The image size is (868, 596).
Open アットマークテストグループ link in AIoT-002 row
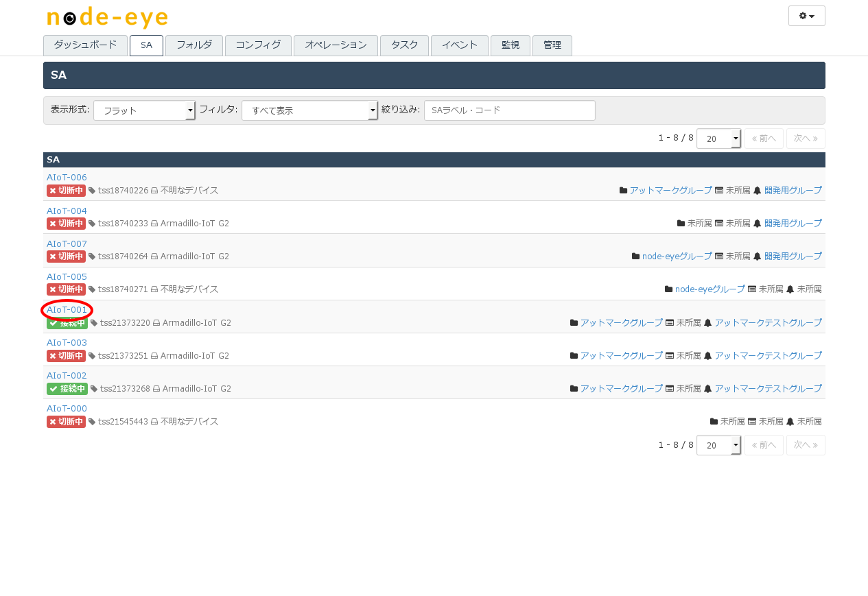click(769, 388)
